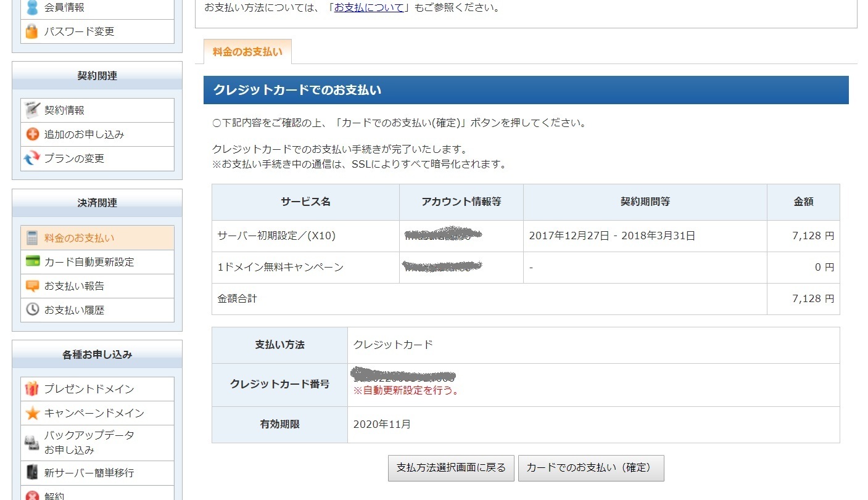Click the 契約期間等 column header
This screenshot has width=868, height=500.
tap(645, 202)
